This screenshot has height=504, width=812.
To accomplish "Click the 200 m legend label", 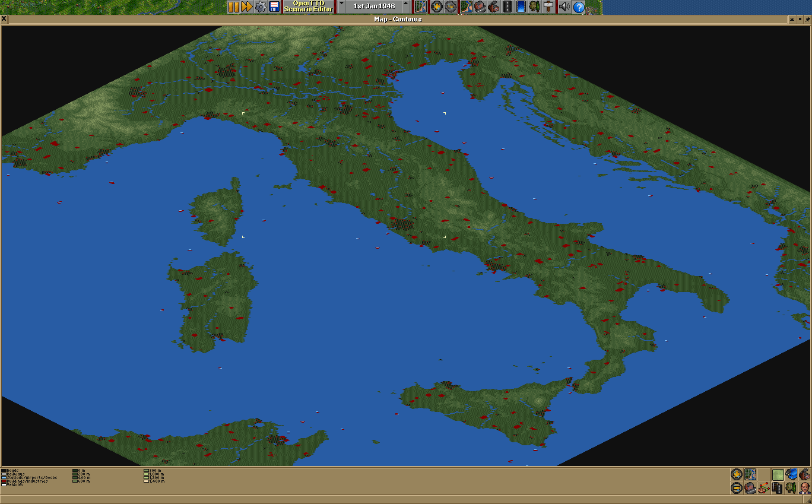I will pyautogui.click(x=84, y=474).
